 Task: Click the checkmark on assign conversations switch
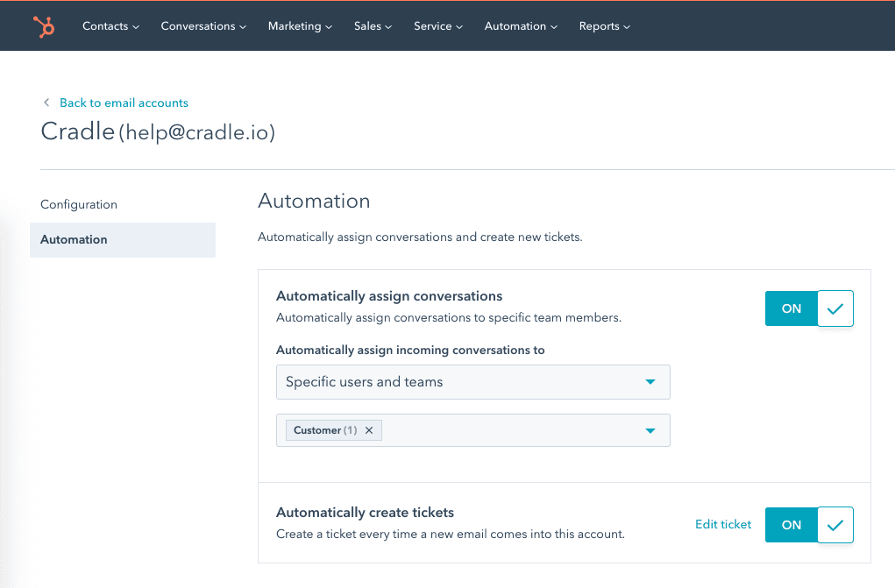(835, 308)
